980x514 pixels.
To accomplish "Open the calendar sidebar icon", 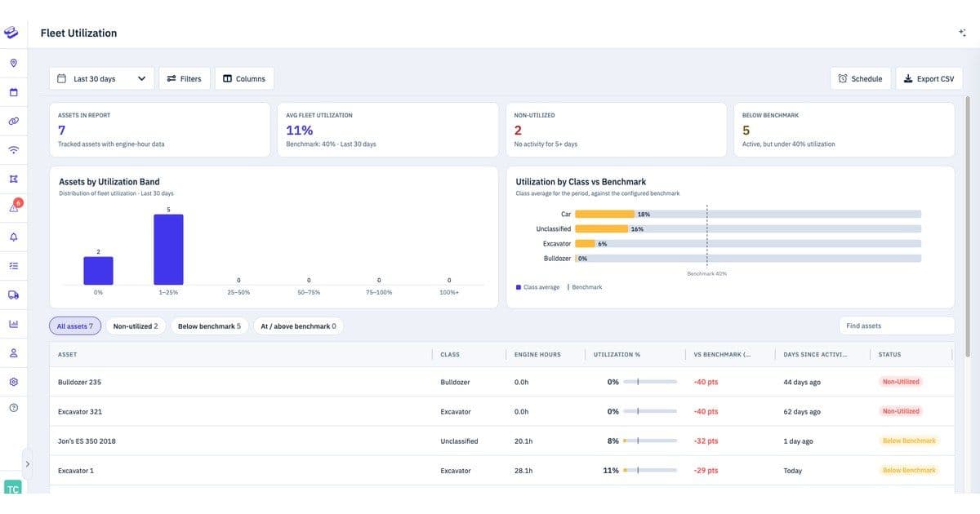I will point(13,92).
